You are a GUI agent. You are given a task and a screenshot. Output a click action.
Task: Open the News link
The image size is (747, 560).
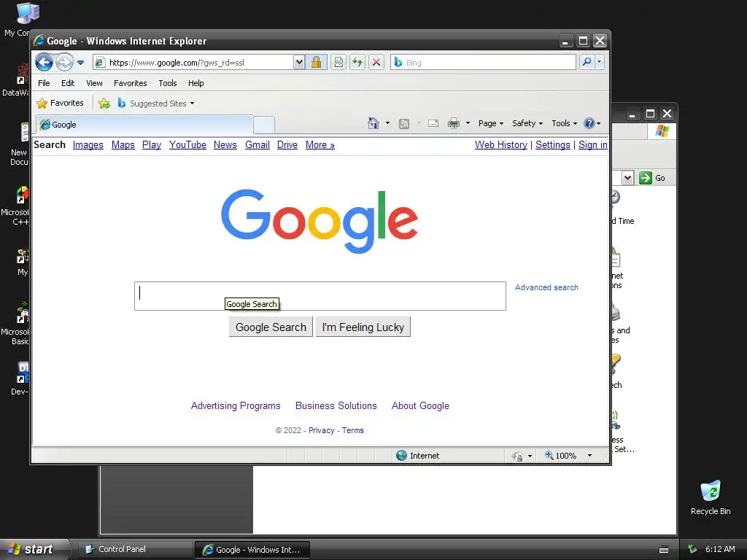pos(225,145)
